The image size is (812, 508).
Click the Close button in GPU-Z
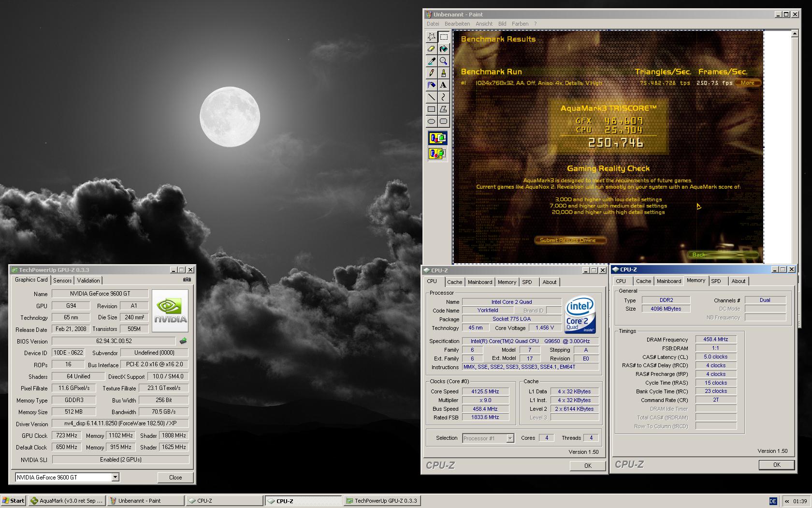pos(175,477)
